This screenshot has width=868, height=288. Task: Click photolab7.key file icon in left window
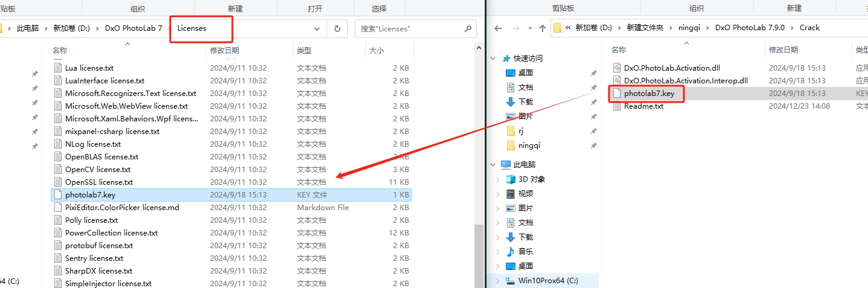58,194
